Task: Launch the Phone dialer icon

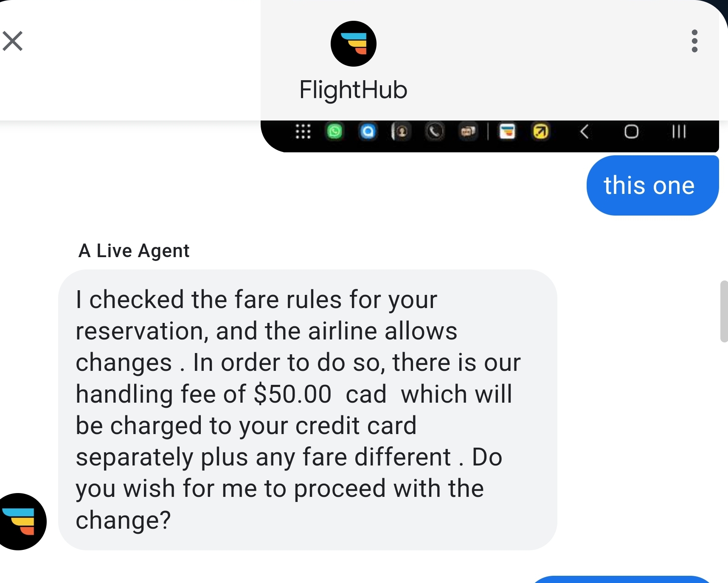Action: click(x=435, y=132)
